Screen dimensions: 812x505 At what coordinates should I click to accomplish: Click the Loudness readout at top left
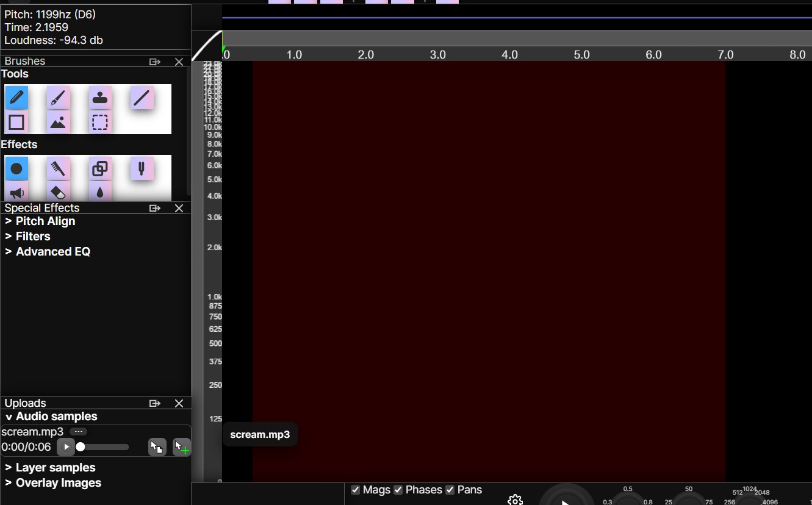click(x=54, y=41)
